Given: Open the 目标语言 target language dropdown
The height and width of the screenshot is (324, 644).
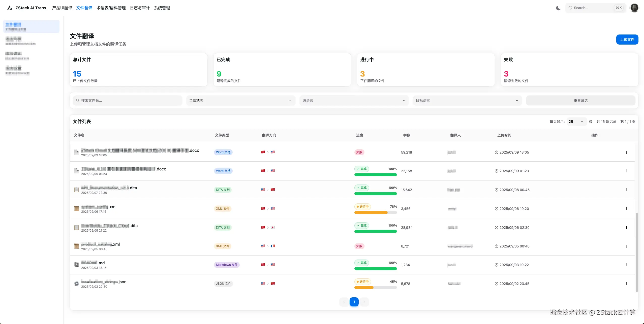Looking at the screenshot, I should click(x=467, y=100).
